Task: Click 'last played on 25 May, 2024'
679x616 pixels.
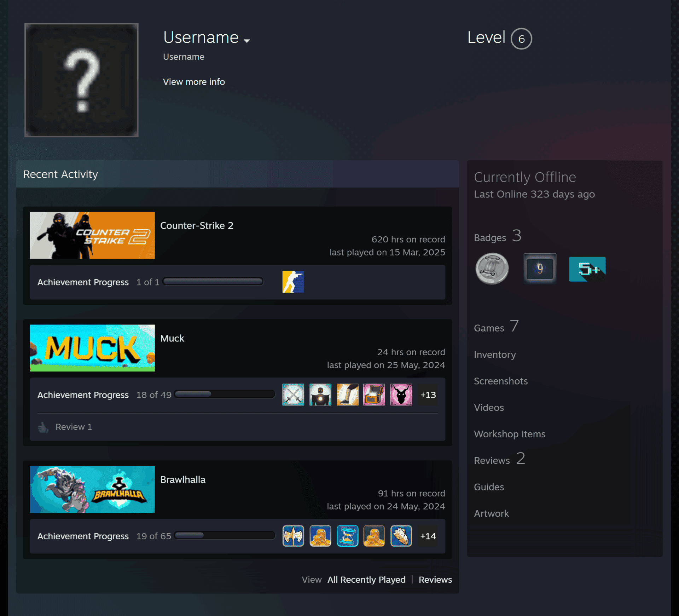Action: pos(386,365)
